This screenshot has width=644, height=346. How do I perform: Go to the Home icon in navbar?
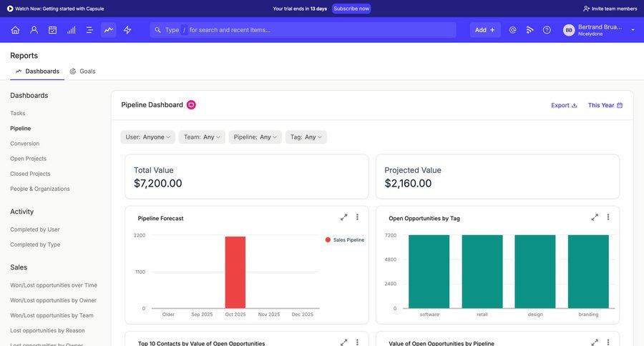coord(15,30)
